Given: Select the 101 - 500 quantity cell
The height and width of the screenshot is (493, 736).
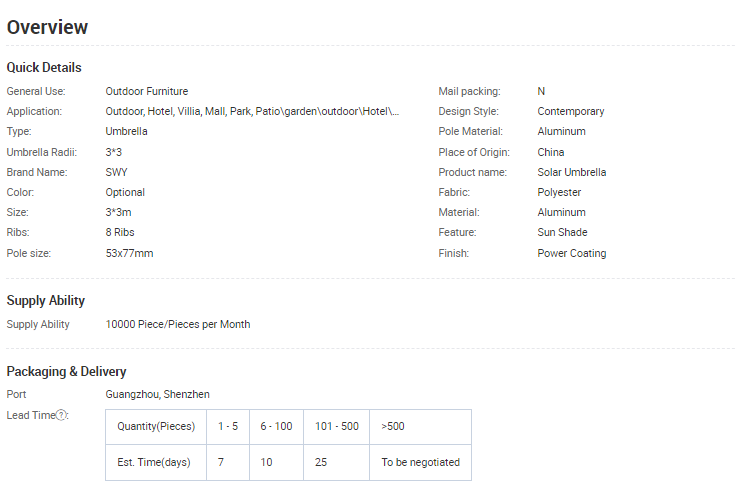Looking at the screenshot, I should coord(336,426).
